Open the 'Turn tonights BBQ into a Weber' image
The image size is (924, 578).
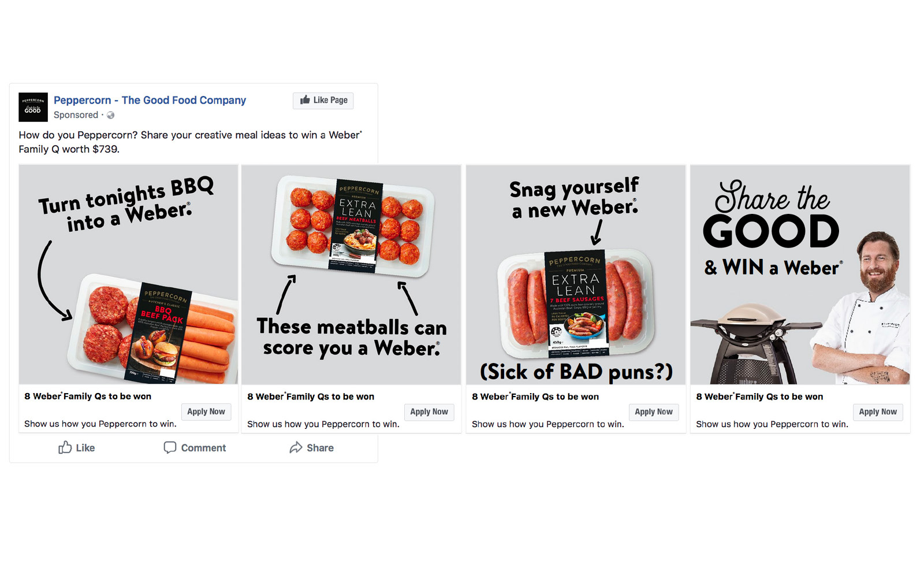click(128, 275)
